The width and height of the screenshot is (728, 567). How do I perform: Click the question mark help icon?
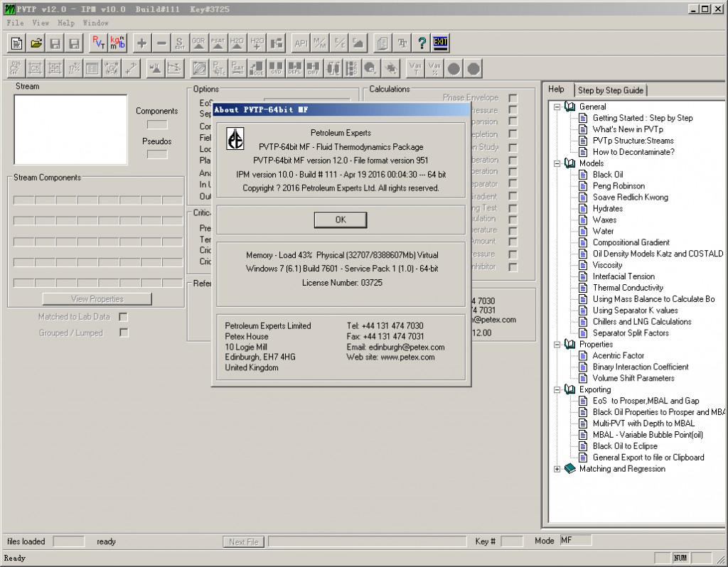tap(422, 43)
